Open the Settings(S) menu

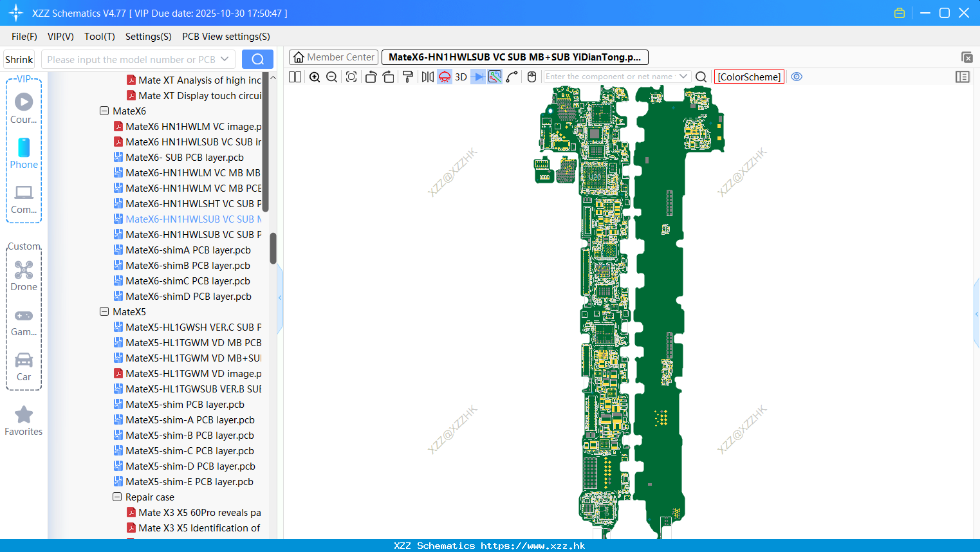149,37
